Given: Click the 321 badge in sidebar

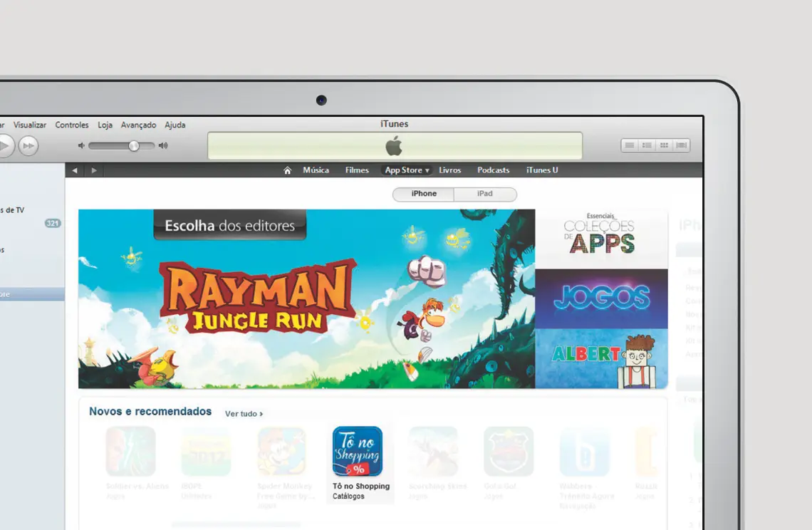Looking at the screenshot, I should pyautogui.click(x=52, y=223).
